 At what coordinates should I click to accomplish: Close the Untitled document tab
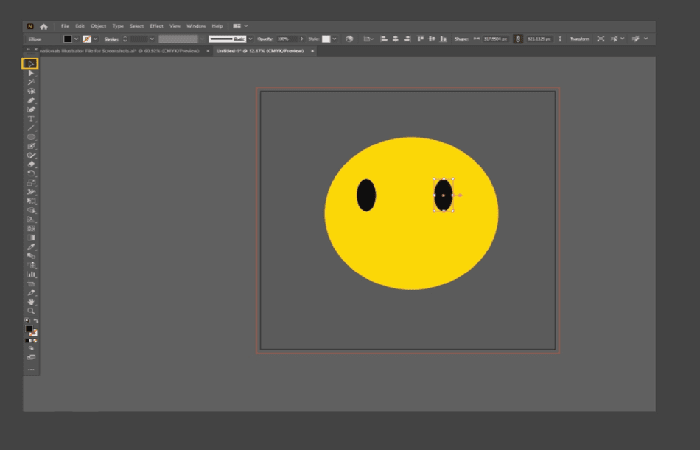coord(312,51)
